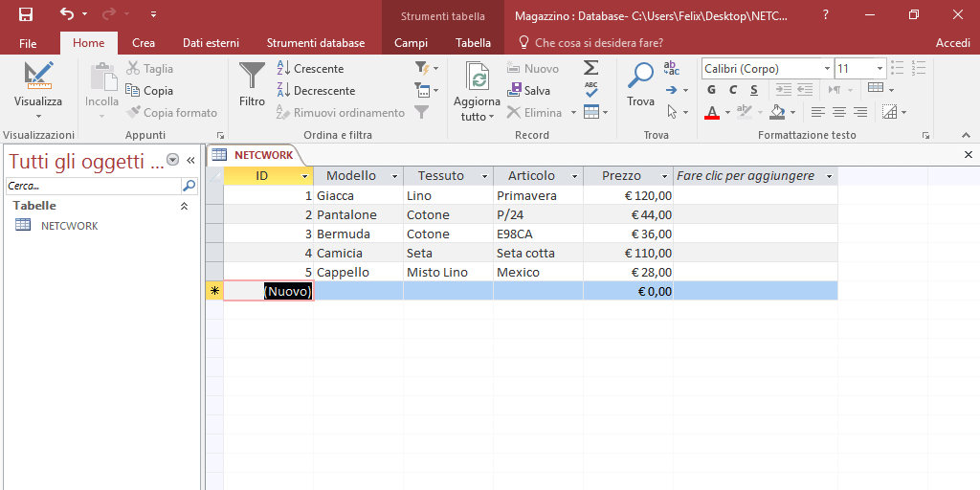Screen dimensions: 980x490
Task: Toggle italic with the C button
Action: click(x=733, y=90)
